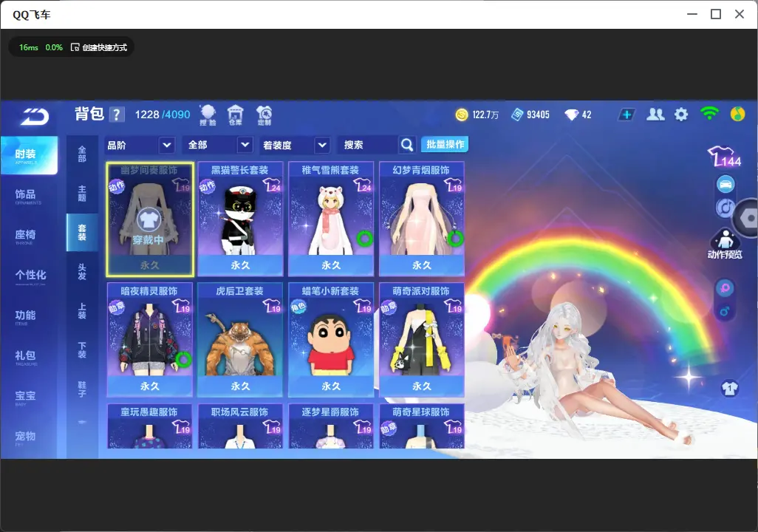The height and width of the screenshot is (532, 758).
Task: Toggle the music disc icon
Action: coord(725,208)
